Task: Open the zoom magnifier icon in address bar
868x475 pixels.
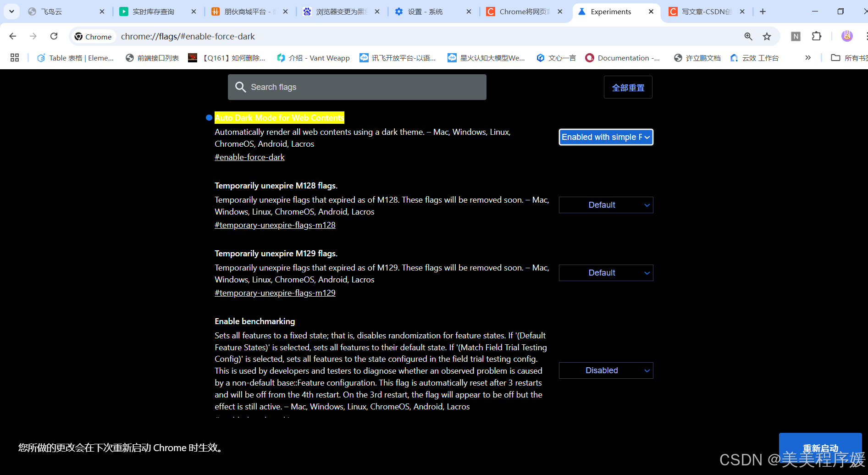Action: pyautogui.click(x=748, y=36)
